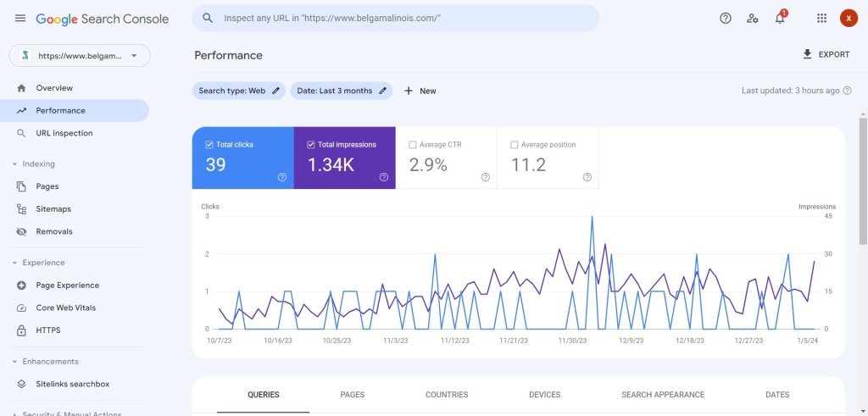Add a New filter

[420, 91]
